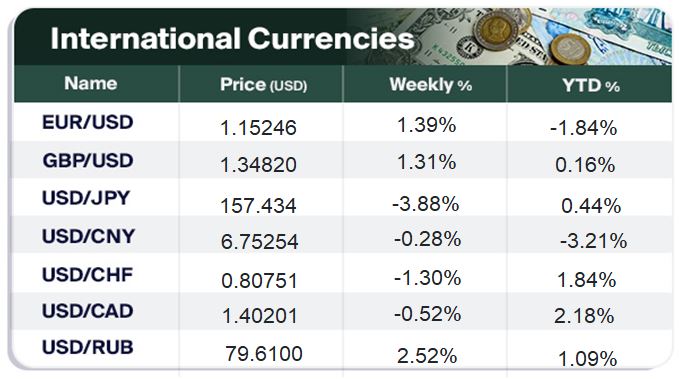679x379 pixels.
Task: Click the EUR/USD price 1.15246
Action: (x=259, y=128)
